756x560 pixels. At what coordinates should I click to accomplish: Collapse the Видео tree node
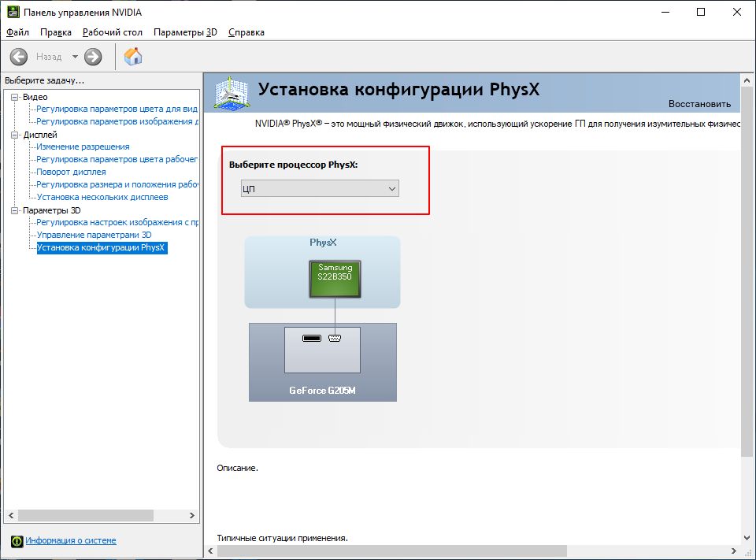14,97
